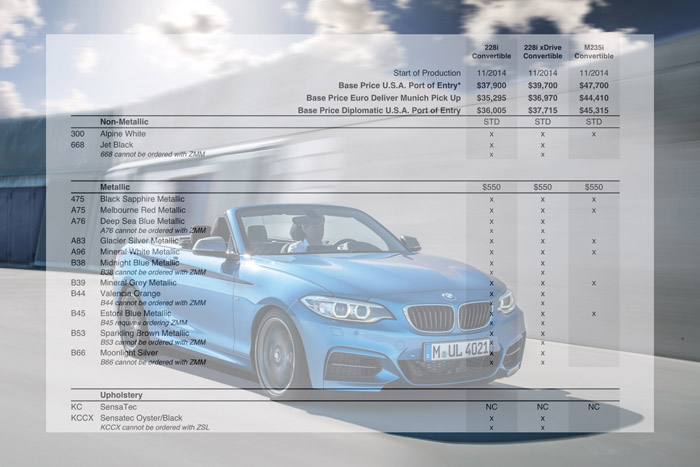This screenshot has width=700, height=467.
Task: Click the '$35,295' Euro delivery price
Action: coord(491,98)
